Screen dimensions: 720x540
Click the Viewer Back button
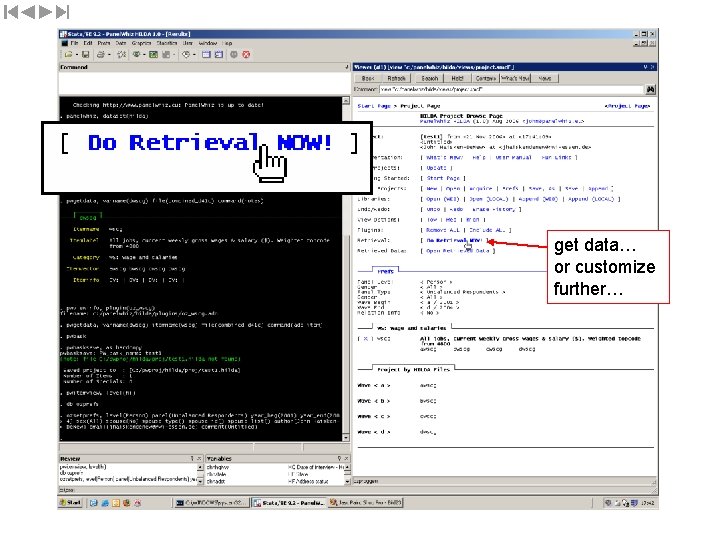368,79
